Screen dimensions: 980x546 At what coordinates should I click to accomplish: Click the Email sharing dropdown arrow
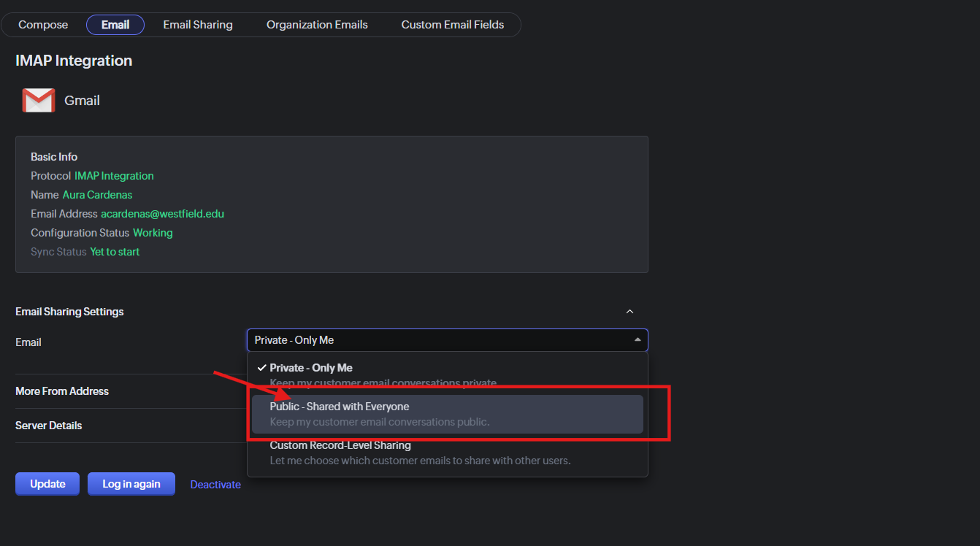pyautogui.click(x=637, y=340)
